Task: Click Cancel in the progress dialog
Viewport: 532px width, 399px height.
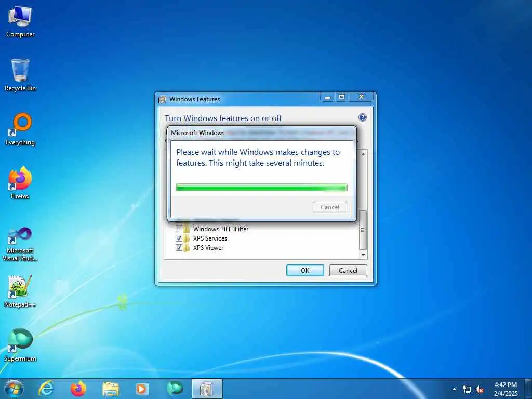Action: [330, 207]
